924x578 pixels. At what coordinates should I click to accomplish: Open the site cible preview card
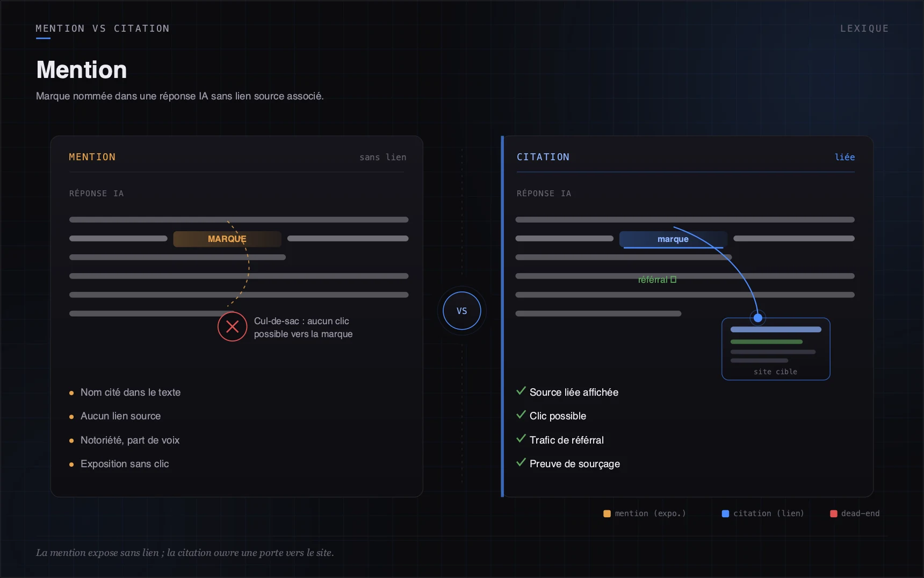[776, 349]
